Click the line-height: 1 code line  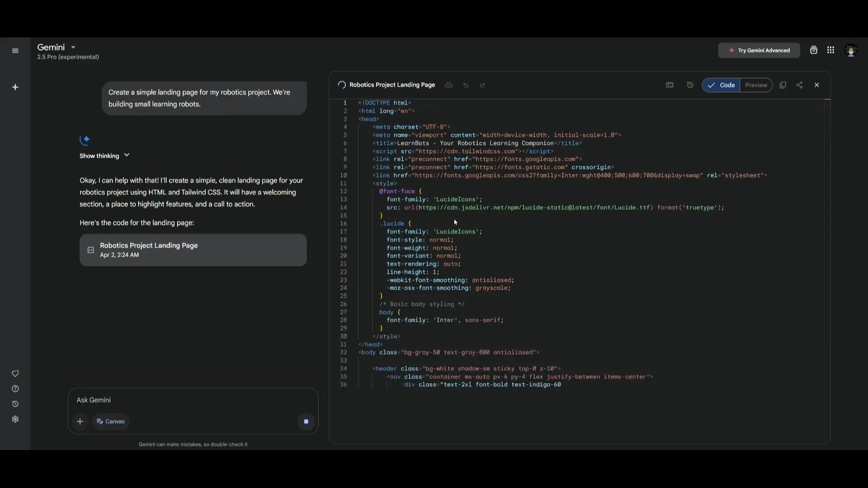413,272
